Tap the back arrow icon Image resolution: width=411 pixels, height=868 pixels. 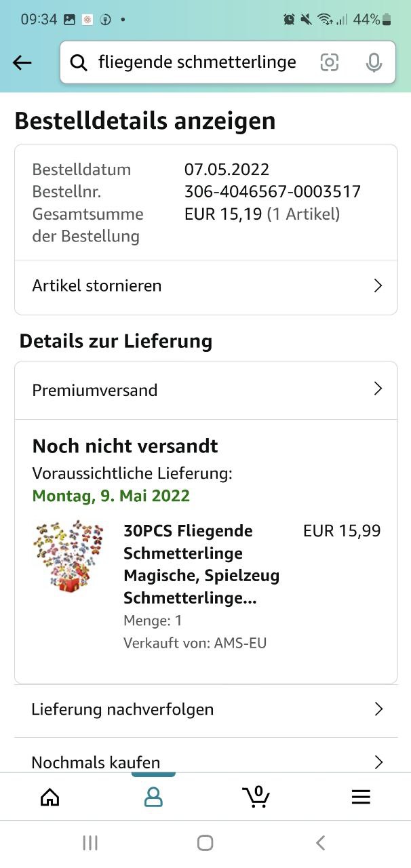click(22, 63)
